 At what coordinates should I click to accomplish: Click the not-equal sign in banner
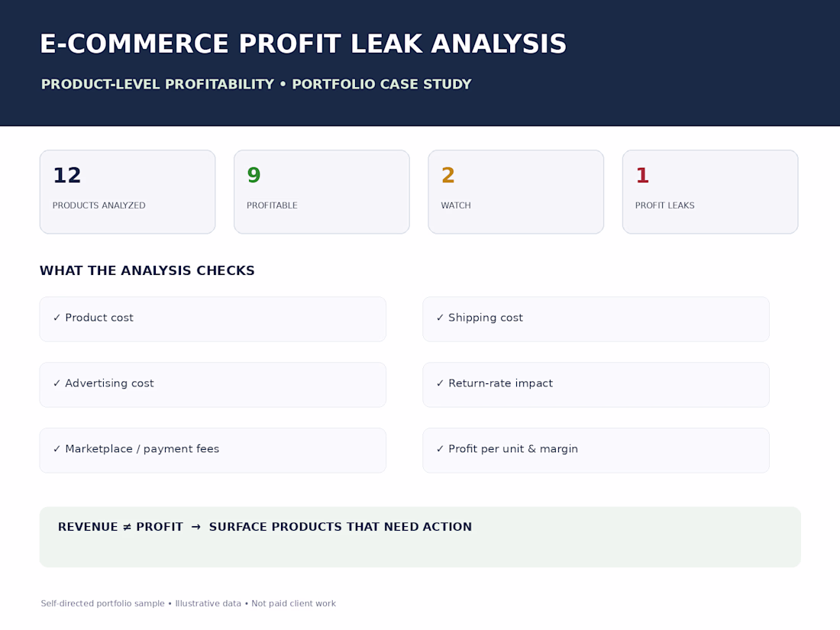coord(127,527)
